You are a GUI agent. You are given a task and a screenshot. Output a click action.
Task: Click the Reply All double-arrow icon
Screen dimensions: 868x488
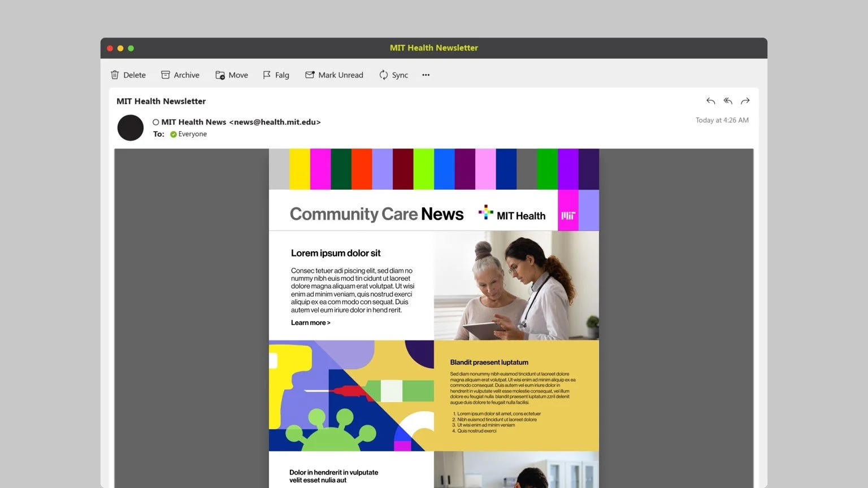[728, 101]
